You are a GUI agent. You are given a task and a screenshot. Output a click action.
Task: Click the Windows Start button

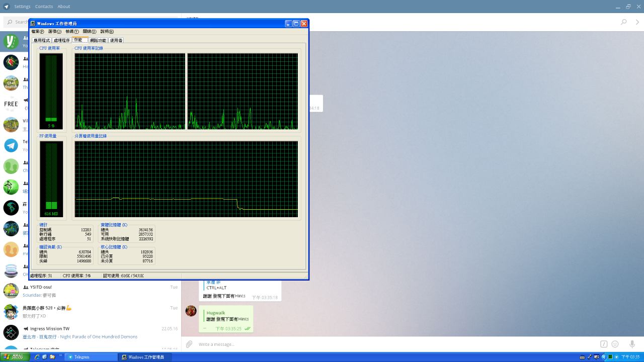15,357
